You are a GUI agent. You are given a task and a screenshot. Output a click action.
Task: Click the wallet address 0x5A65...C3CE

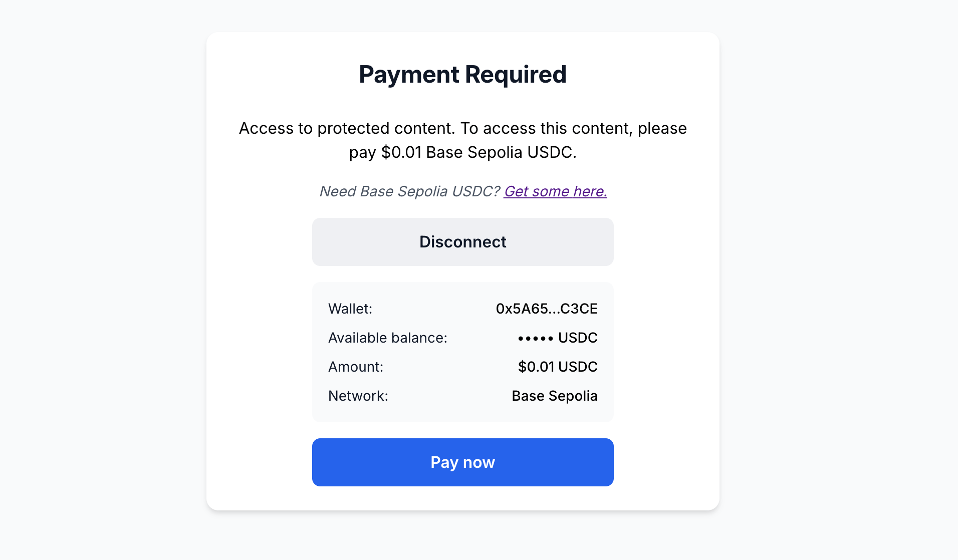pyautogui.click(x=546, y=309)
